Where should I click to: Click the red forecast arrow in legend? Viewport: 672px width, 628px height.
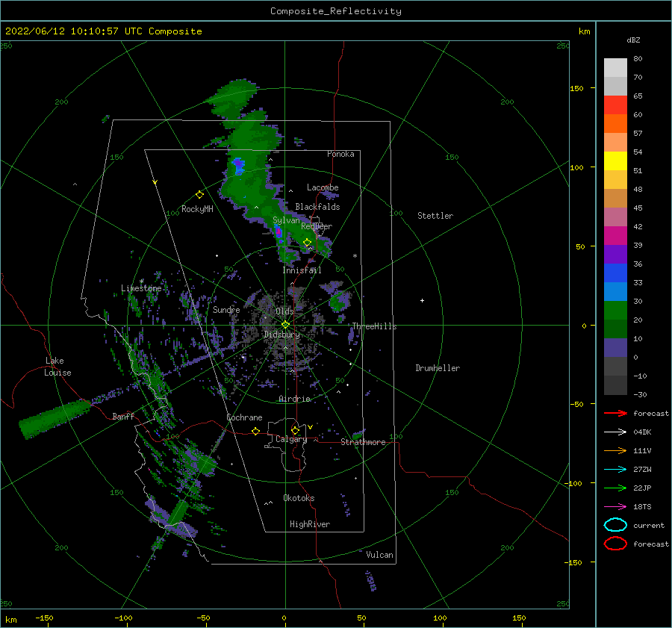coord(615,413)
